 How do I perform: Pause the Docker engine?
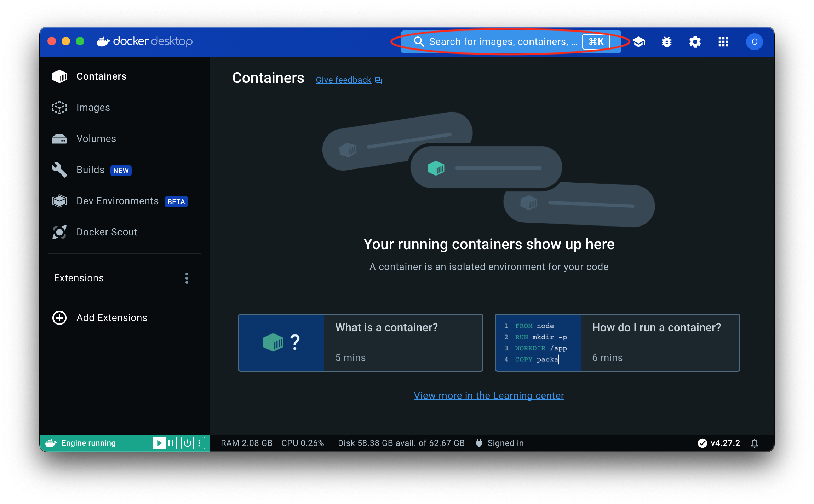(x=171, y=443)
